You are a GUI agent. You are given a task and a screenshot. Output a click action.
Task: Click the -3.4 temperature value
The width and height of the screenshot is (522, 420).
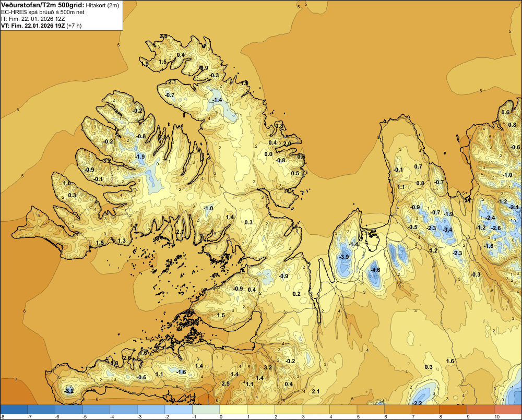tap(448, 230)
